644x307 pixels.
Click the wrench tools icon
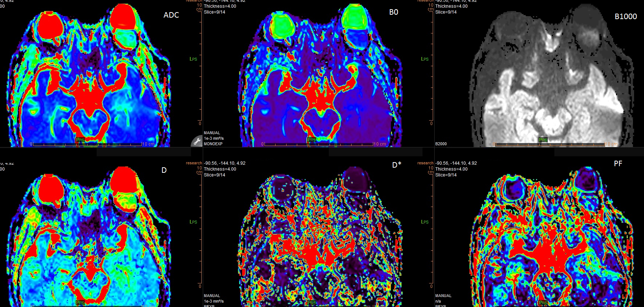click(x=197, y=141)
